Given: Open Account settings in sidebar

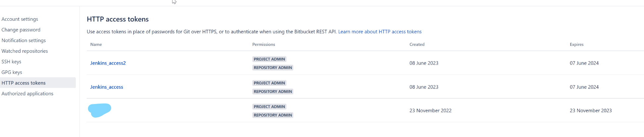Looking at the screenshot, I should pyautogui.click(x=20, y=19).
